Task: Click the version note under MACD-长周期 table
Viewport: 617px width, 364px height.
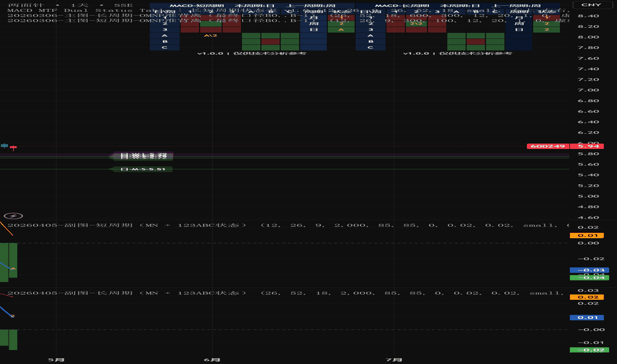Action: [457, 53]
